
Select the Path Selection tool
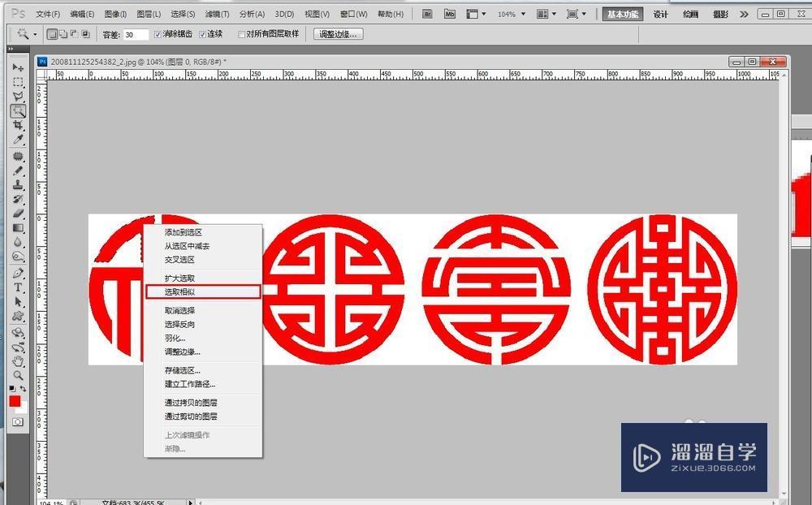18,301
